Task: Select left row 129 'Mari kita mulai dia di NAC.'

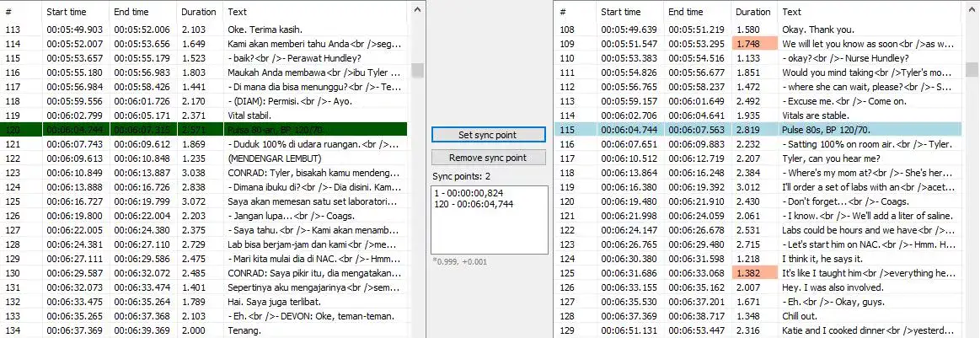Action: click(205, 259)
